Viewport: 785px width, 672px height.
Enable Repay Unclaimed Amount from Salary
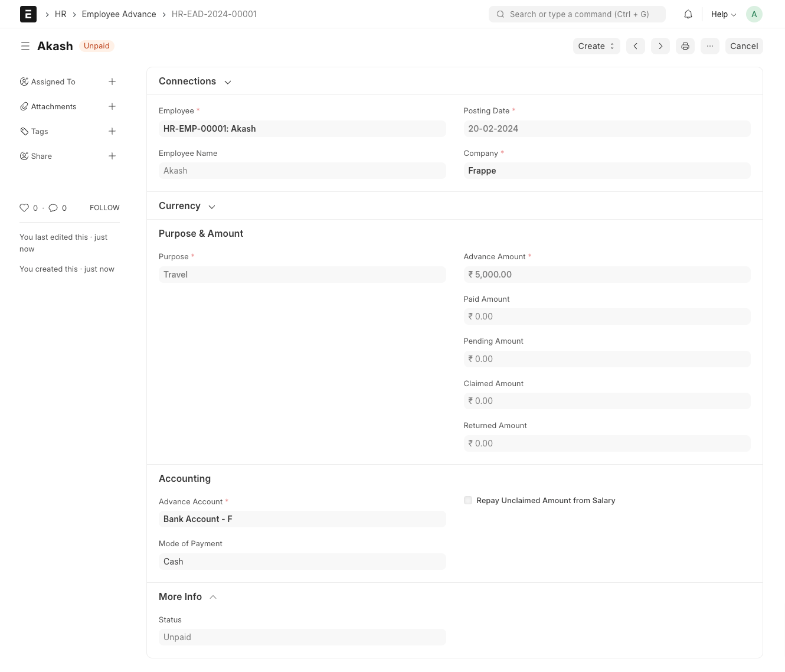(468, 500)
